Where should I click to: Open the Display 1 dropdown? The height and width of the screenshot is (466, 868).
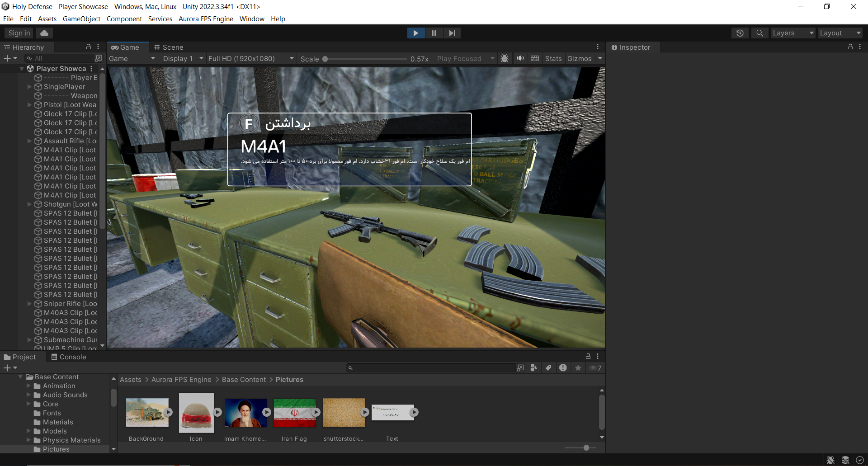click(183, 59)
